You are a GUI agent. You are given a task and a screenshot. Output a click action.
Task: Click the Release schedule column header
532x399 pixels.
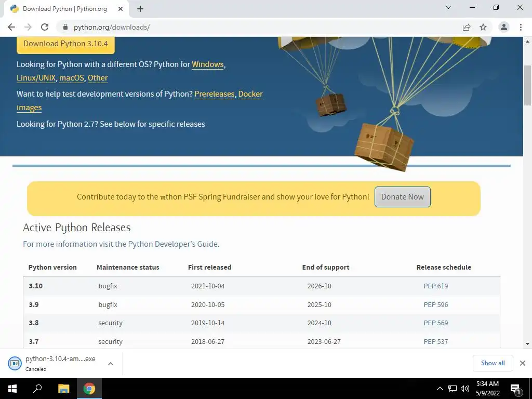click(444, 268)
